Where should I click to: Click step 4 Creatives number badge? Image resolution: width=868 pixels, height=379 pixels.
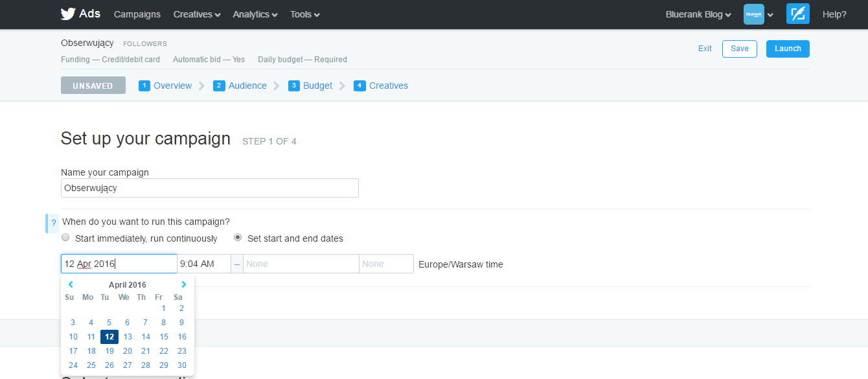[360, 86]
